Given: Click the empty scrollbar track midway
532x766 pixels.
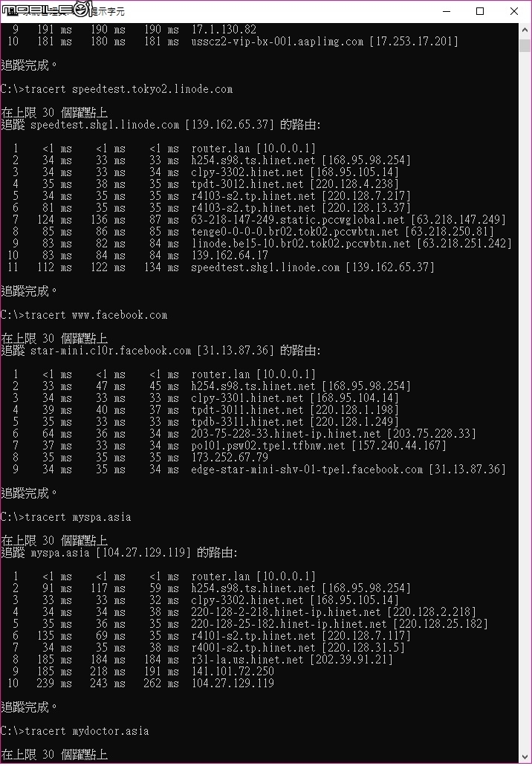Looking at the screenshot, I should [525, 400].
